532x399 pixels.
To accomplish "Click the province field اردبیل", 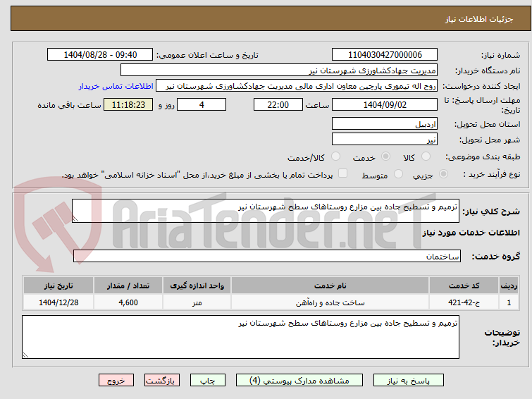I will [385, 123].
